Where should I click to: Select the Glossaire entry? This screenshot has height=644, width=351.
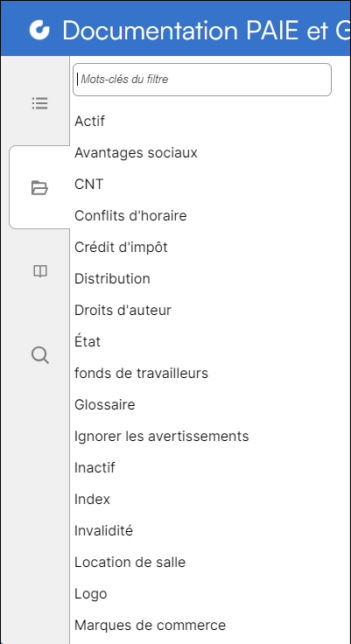tap(105, 405)
